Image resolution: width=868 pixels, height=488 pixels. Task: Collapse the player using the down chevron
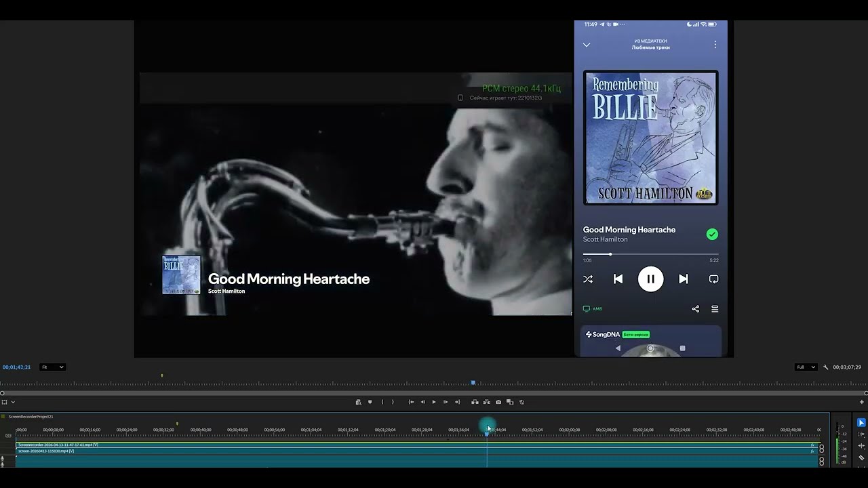[587, 45]
